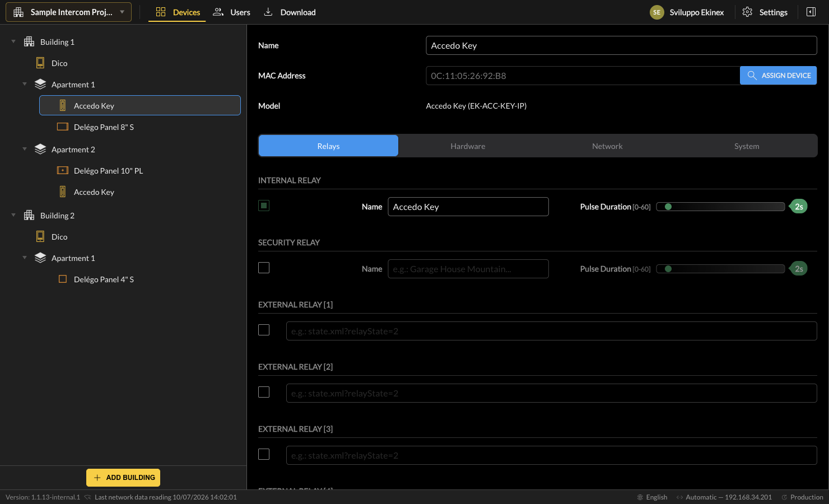Click the network mode icon beside Automatic
Screen dimensions: 829x504
coord(679,497)
